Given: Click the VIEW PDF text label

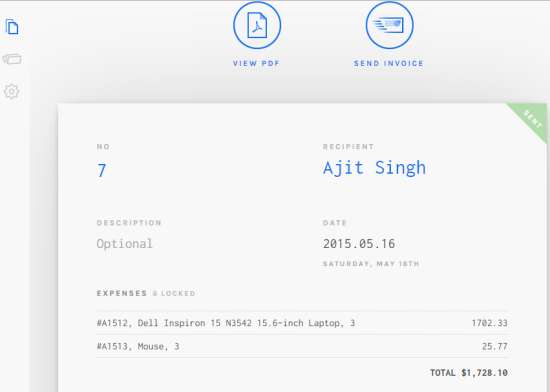Looking at the screenshot, I should [x=256, y=63].
